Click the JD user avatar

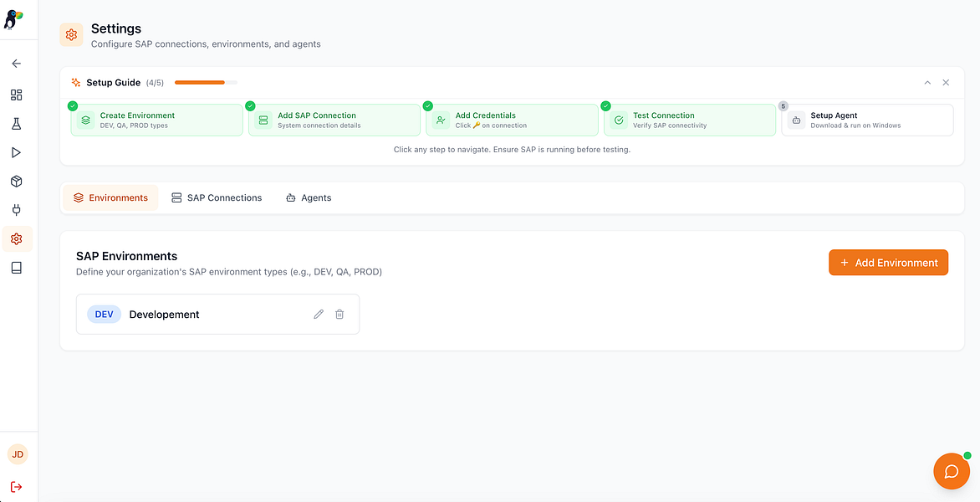18,454
